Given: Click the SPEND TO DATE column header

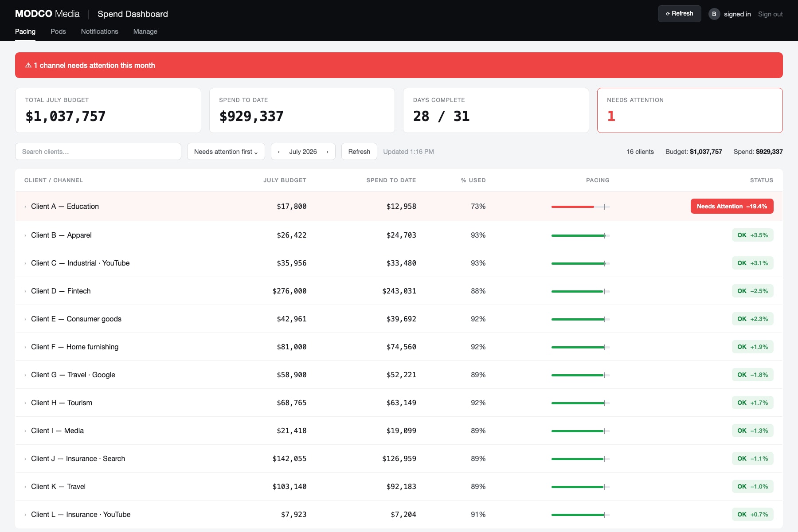Looking at the screenshot, I should (391, 180).
